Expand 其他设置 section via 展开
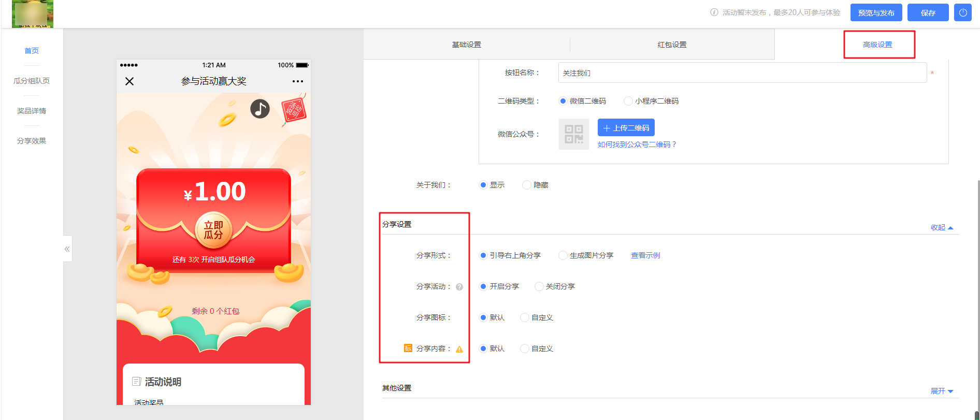 (942, 391)
